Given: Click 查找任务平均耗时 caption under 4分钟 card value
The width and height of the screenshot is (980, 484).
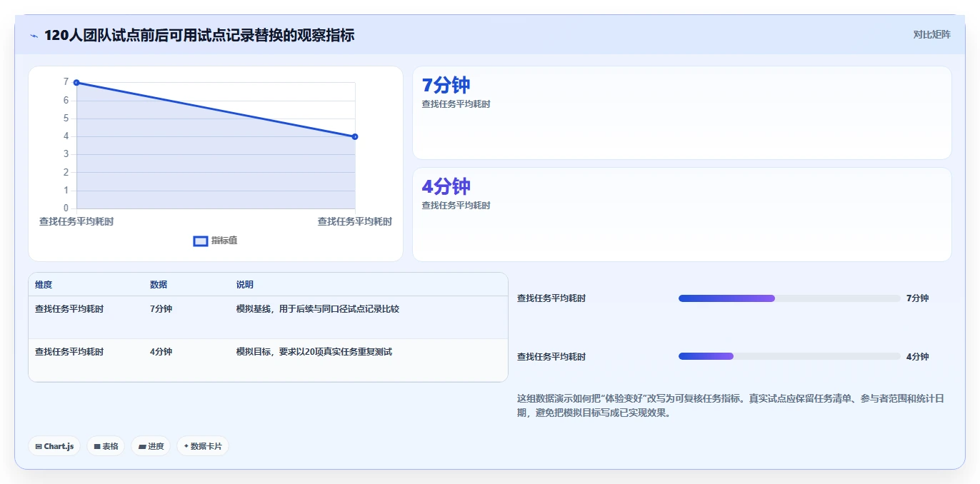Looking at the screenshot, I should coord(456,206).
